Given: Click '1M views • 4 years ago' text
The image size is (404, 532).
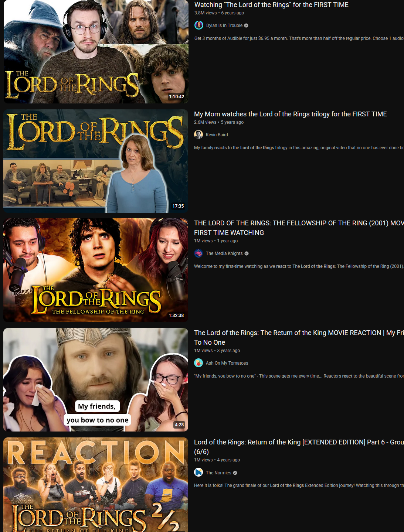Looking at the screenshot, I should (x=217, y=460).
